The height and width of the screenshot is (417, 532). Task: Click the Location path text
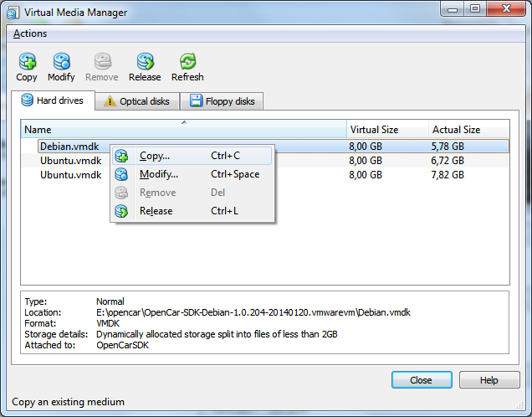click(x=253, y=312)
